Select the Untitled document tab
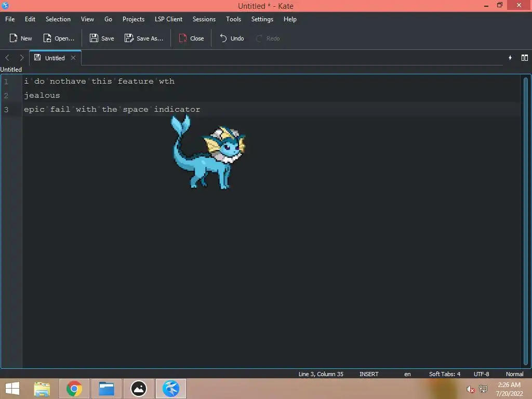 tap(55, 58)
